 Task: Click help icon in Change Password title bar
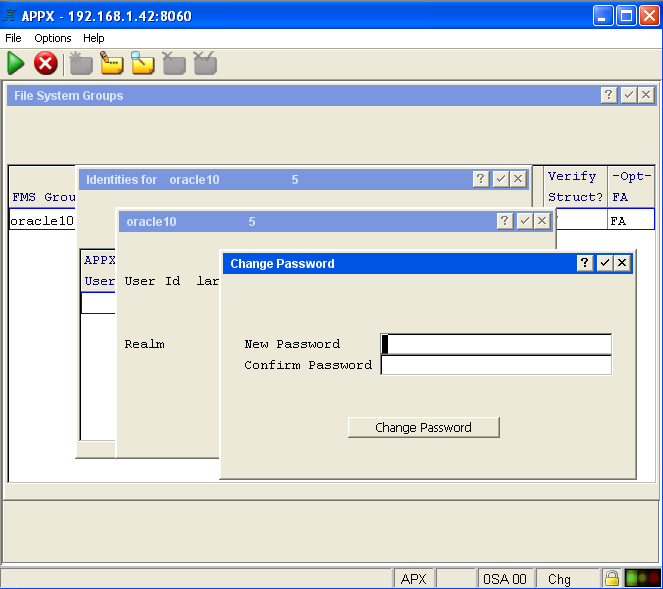(x=585, y=263)
